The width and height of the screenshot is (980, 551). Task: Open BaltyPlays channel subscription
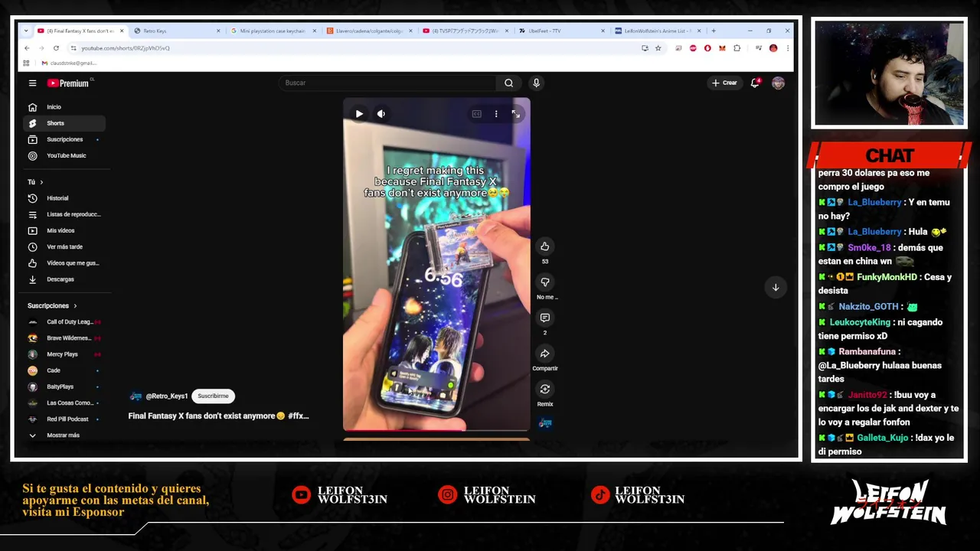tap(64, 386)
